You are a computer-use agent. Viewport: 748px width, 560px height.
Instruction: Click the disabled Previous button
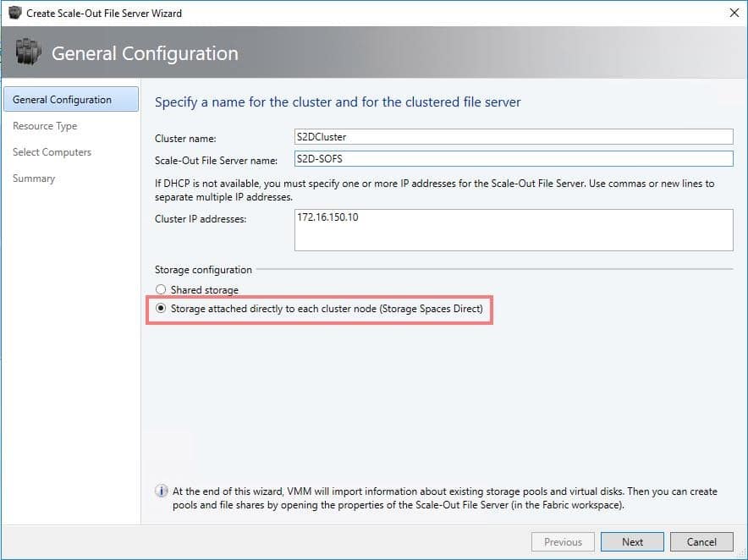click(x=563, y=542)
